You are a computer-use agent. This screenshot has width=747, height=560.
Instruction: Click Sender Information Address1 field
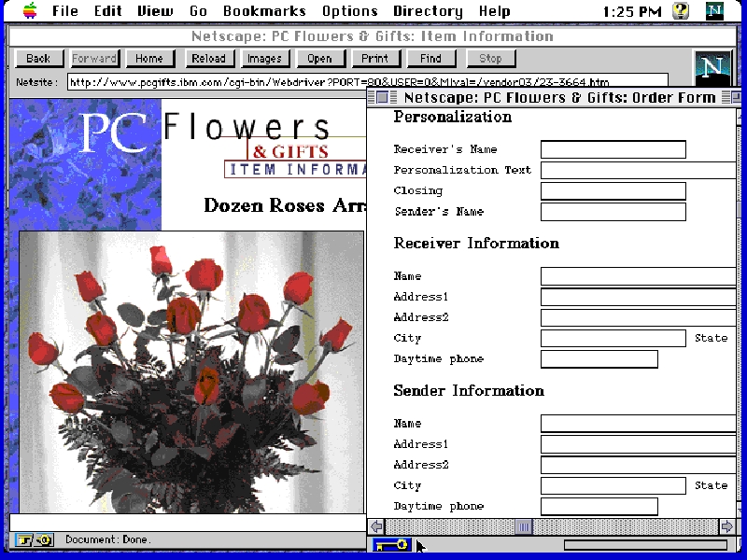pyautogui.click(x=639, y=444)
